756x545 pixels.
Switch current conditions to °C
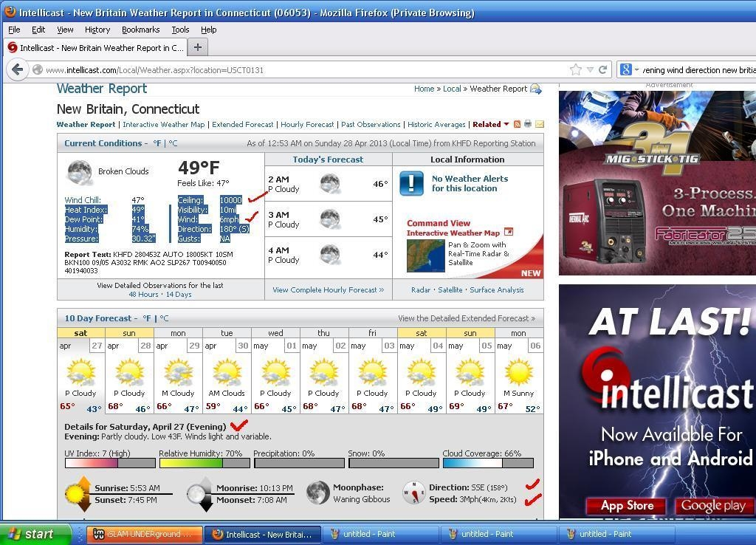[173, 143]
